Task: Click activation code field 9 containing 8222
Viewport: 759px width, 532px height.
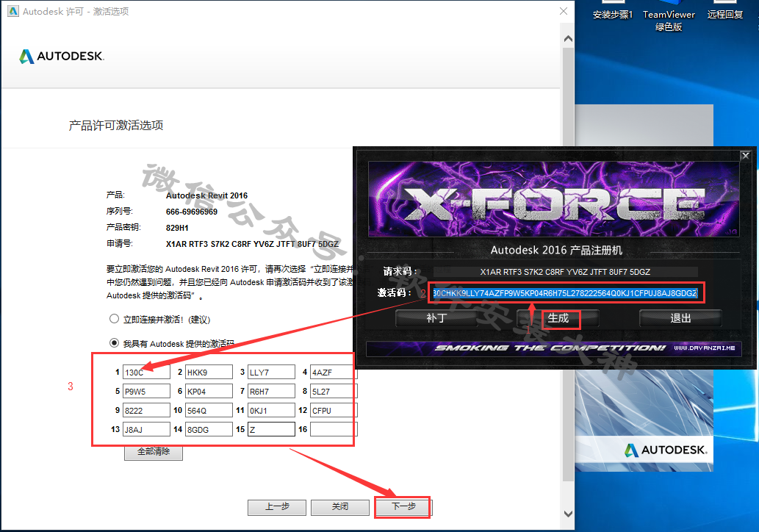Action: pyautogui.click(x=146, y=410)
